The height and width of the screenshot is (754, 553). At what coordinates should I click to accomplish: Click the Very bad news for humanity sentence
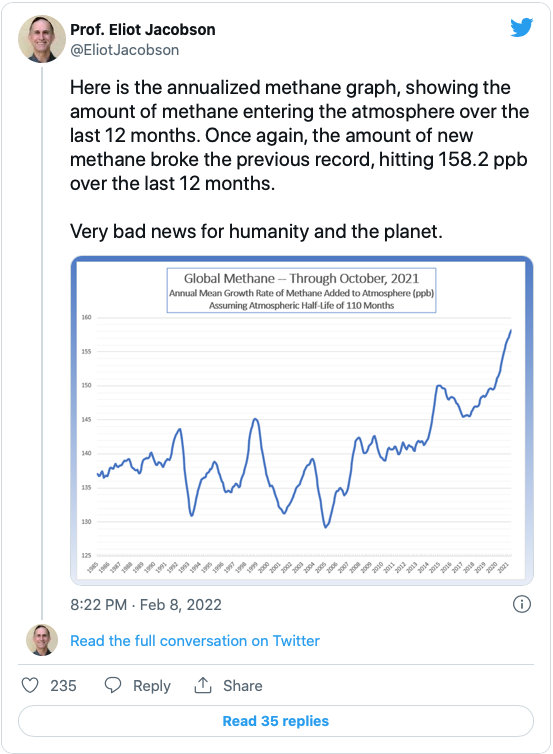256,231
